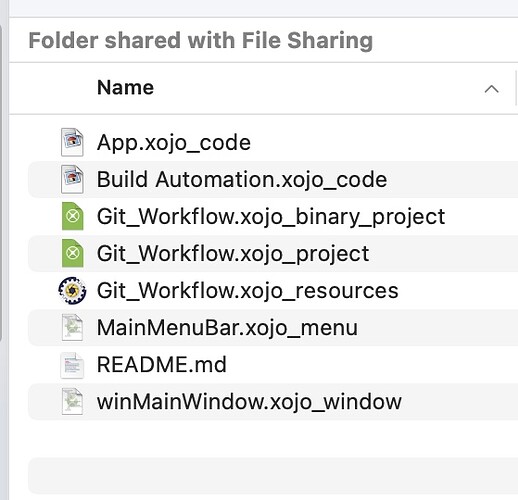Select the Build Automation.xojo_code row

point(273,179)
